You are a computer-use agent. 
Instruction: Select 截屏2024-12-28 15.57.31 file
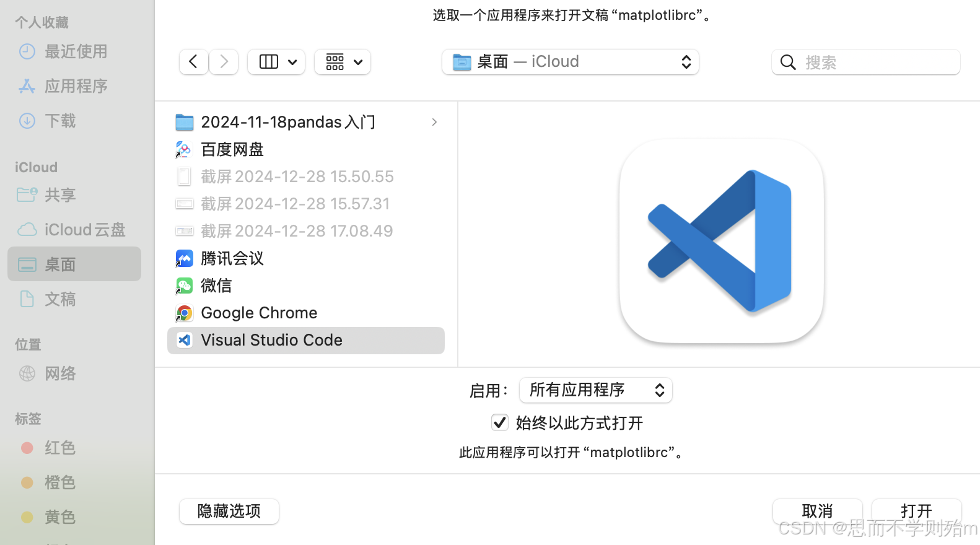click(x=306, y=204)
